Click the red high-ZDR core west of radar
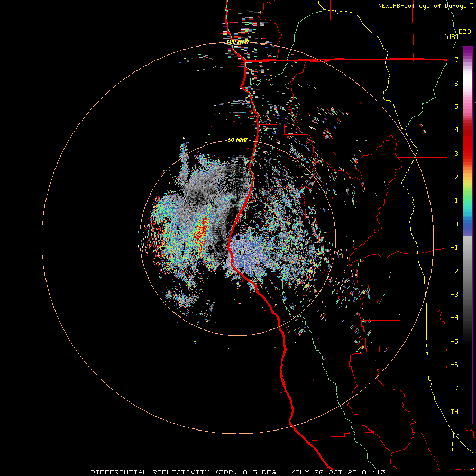Screen dimensions: 476x476 pyautogui.click(x=202, y=232)
